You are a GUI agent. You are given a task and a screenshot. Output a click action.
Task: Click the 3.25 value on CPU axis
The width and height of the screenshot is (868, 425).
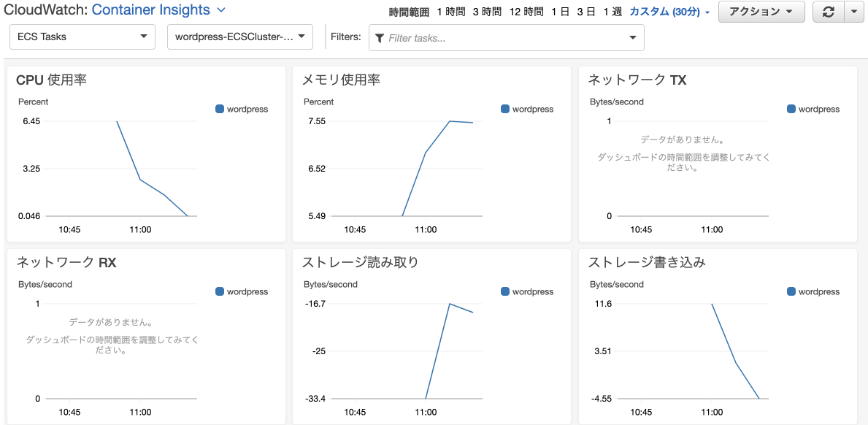31,169
